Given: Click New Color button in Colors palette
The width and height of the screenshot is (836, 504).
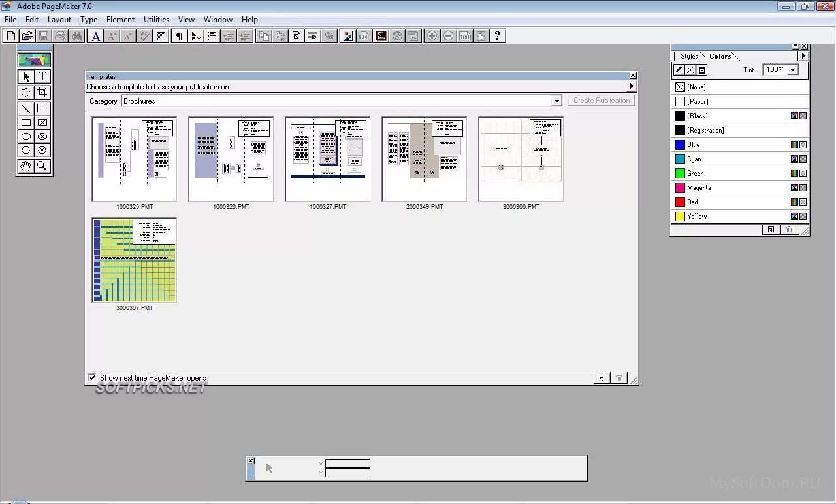Looking at the screenshot, I should tap(771, 229).
